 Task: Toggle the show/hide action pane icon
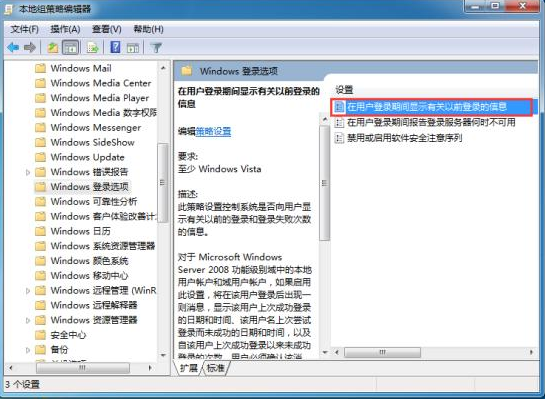133,48
